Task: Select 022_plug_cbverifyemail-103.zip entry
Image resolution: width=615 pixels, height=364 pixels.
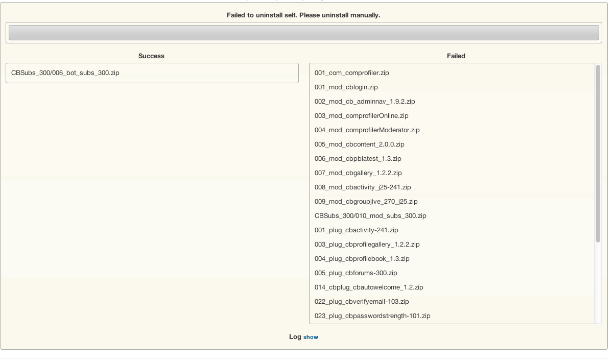Action: click(x=362, y=302)
